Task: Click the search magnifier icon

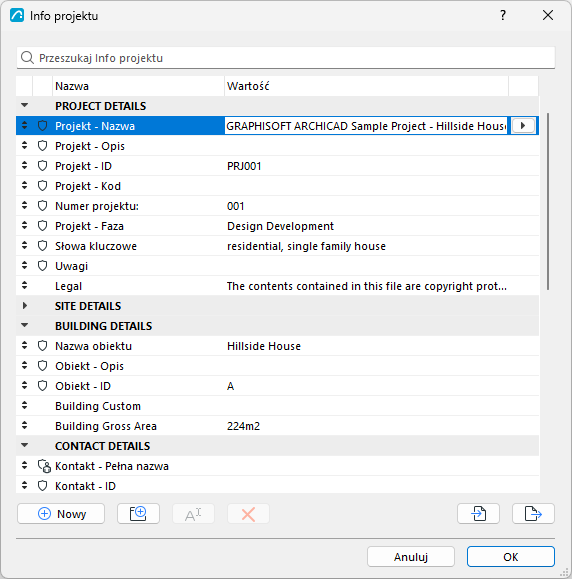Action: click(27, 58)
